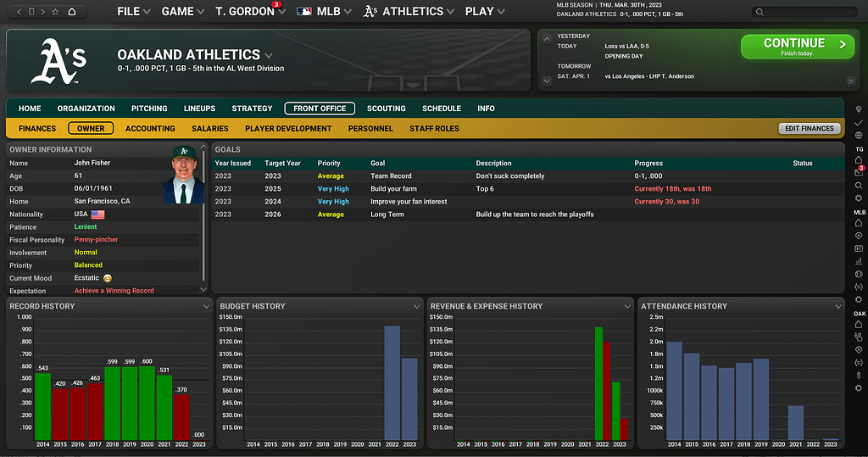Screen dimensions: 868x457
Task: Click the checkmark icon in right sidebar
Action: pyautogui.click(x=859, y=122)
